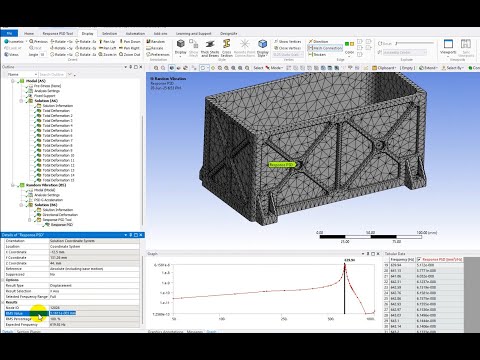Collapse the Modal (A5) tree node
Viewport: 480px width, 360px height.
click(13, 81)
